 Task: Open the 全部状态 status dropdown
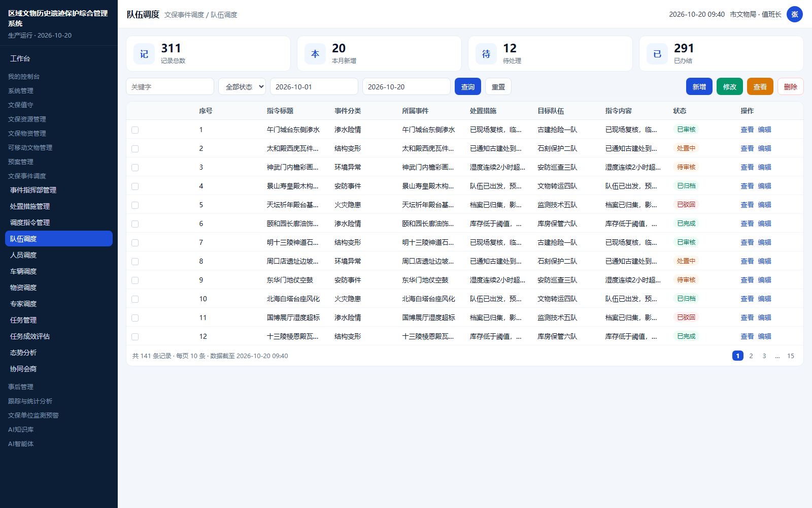coord(242,86)
